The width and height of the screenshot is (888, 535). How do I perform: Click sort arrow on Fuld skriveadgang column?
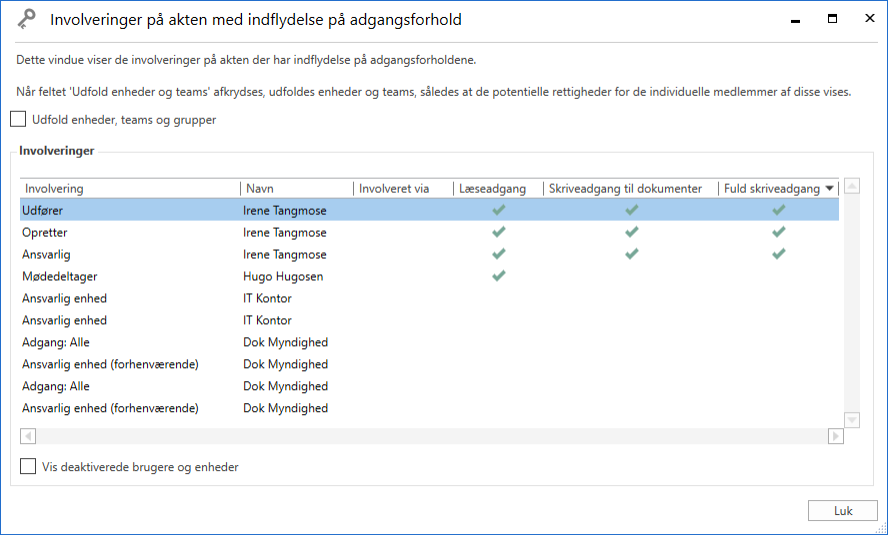pos(829,189)
